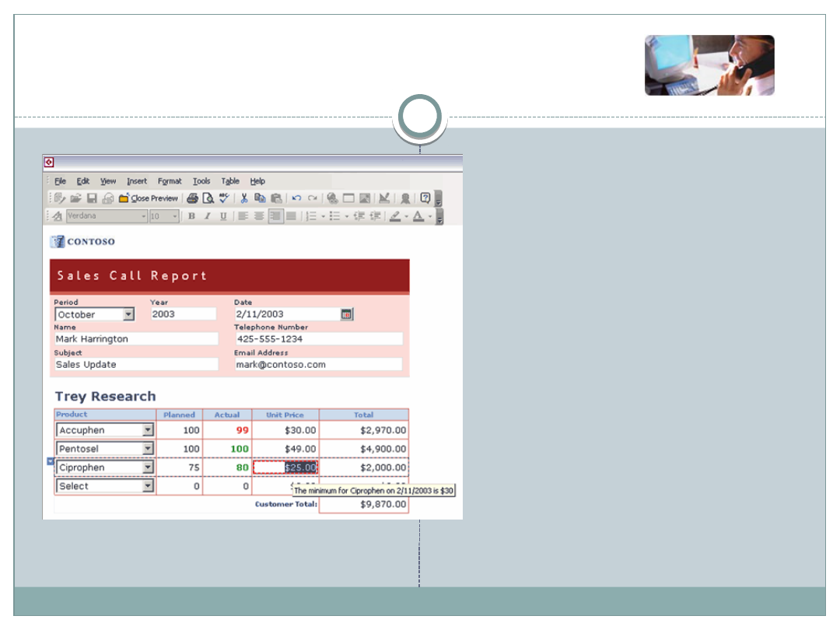
Task: Click the Undo arrow icon
Action: coord(296,198)
